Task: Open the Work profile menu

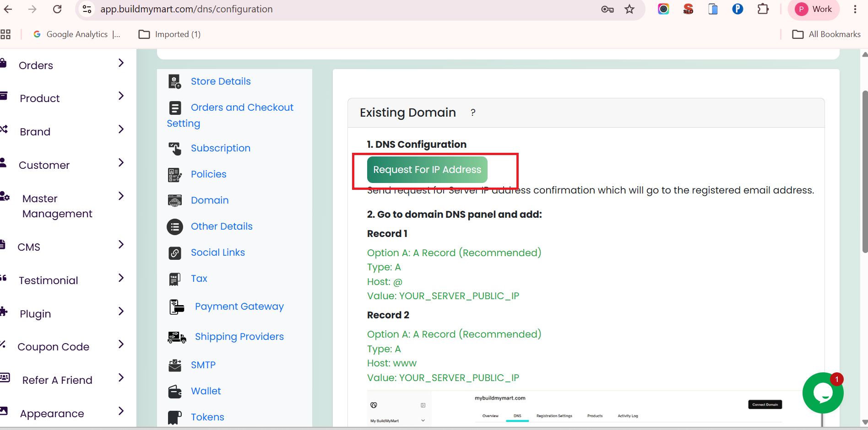Action: coord(814,9)
